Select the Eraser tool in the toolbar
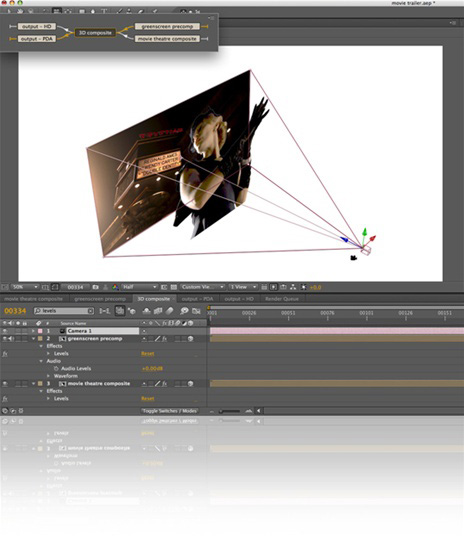This screenshot has width=464, height=539. point(141,11)
